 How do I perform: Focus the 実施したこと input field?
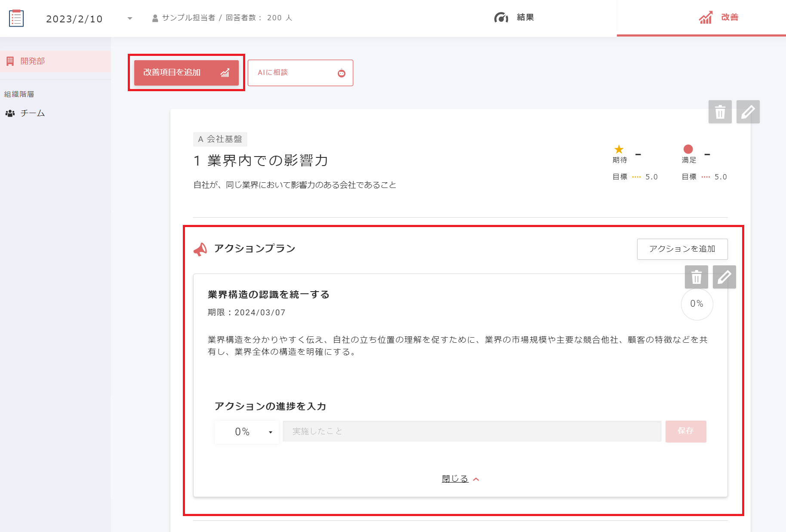tap(472, 431)
